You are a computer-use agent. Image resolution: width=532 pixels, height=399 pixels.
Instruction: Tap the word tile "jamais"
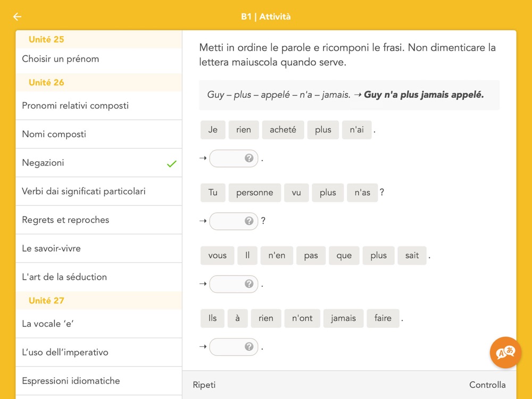343,318
